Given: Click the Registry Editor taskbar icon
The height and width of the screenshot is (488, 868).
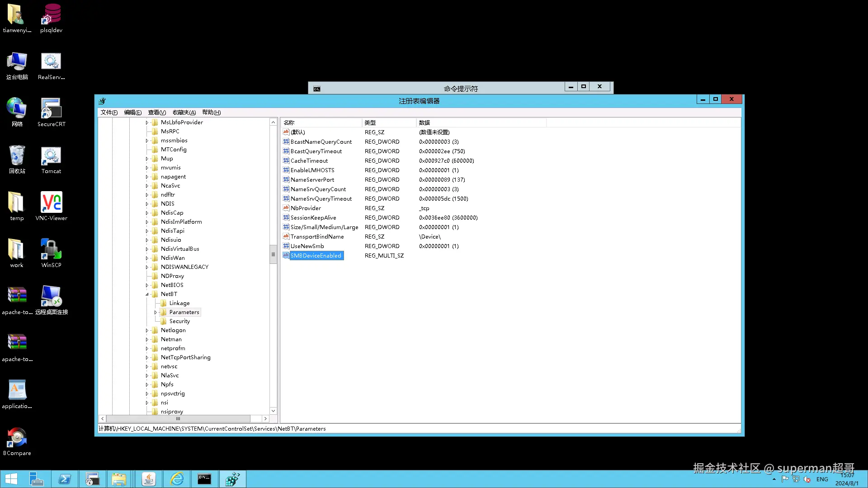Looking at the screenshot, I should click(232, 479).
